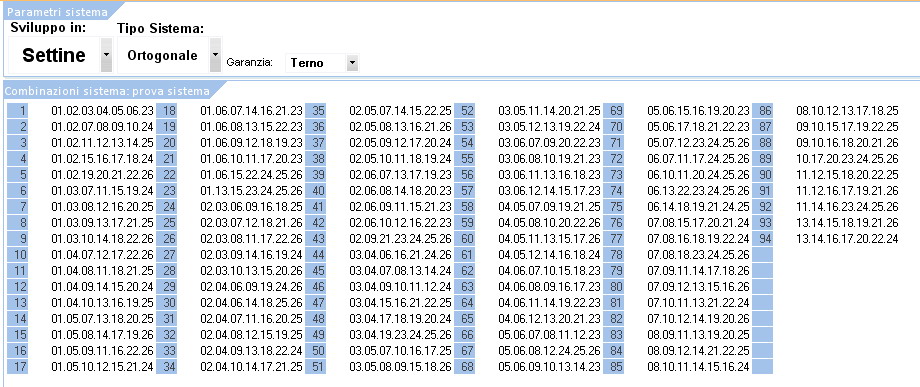920x387 pixels.
Task: Select combination 02.04.10.14.17.21.25
Action: point(252,367)
